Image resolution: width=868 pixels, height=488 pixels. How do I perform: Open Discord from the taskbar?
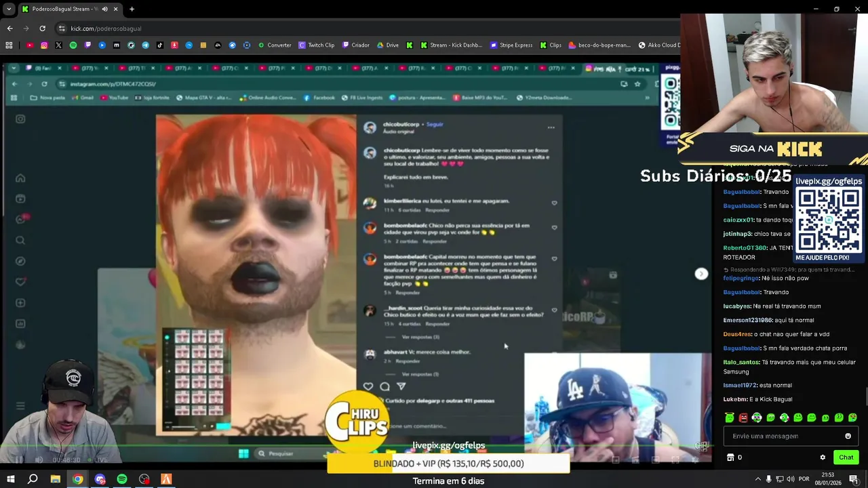pos(100,479)
